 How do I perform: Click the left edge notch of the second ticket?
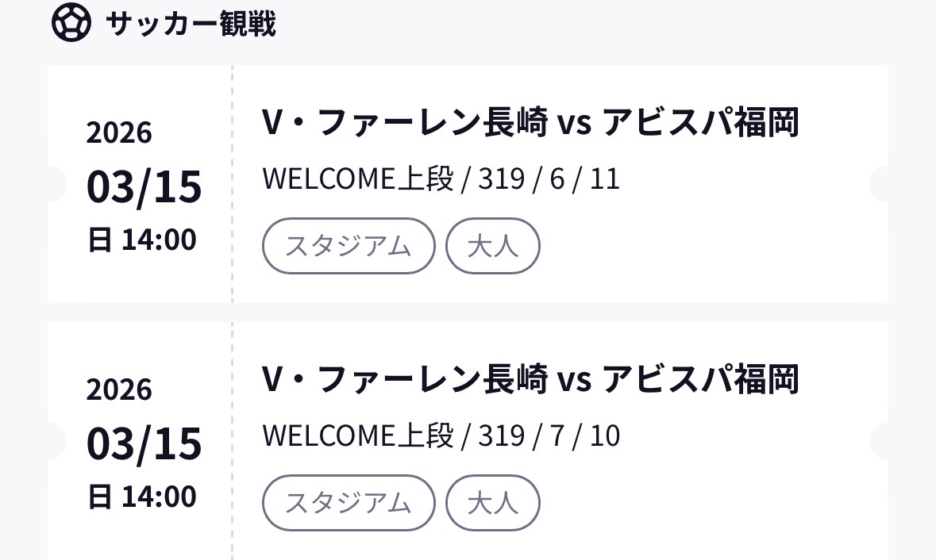56,441
